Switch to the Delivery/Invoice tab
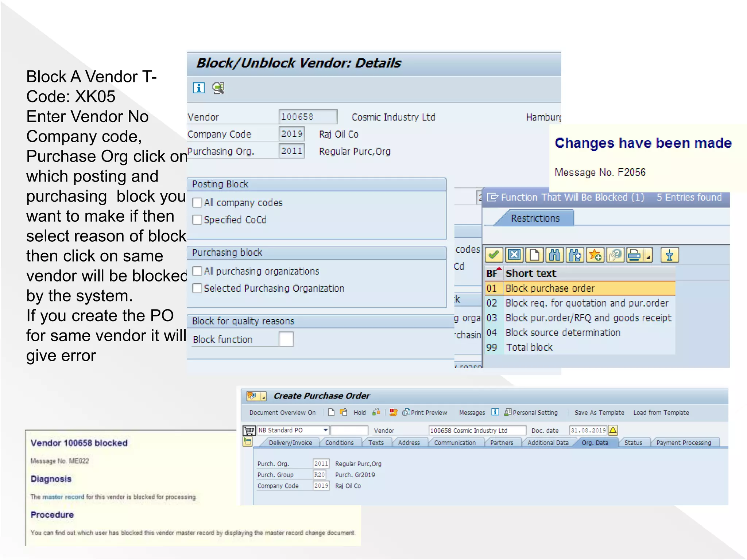Screen dimensions: 747x560 (290, 443)
